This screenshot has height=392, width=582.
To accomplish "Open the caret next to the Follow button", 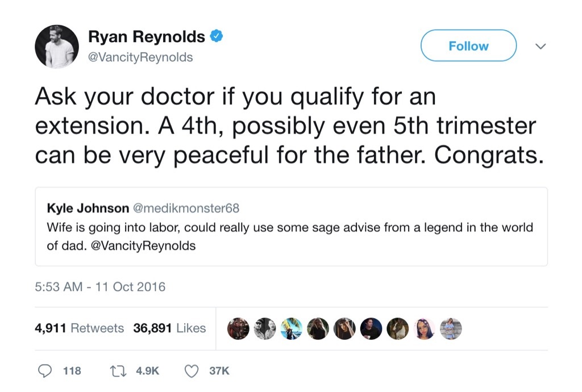I will (x=540, y=45).
